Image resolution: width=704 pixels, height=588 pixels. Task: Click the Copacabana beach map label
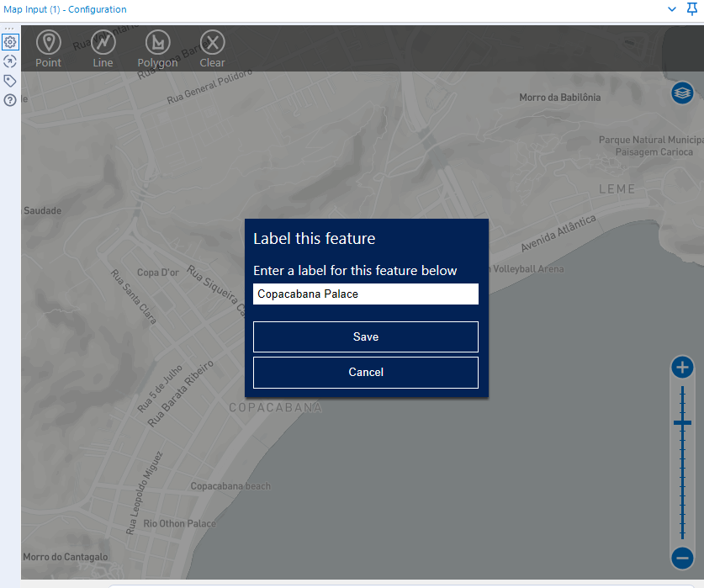tap(230, 486)
